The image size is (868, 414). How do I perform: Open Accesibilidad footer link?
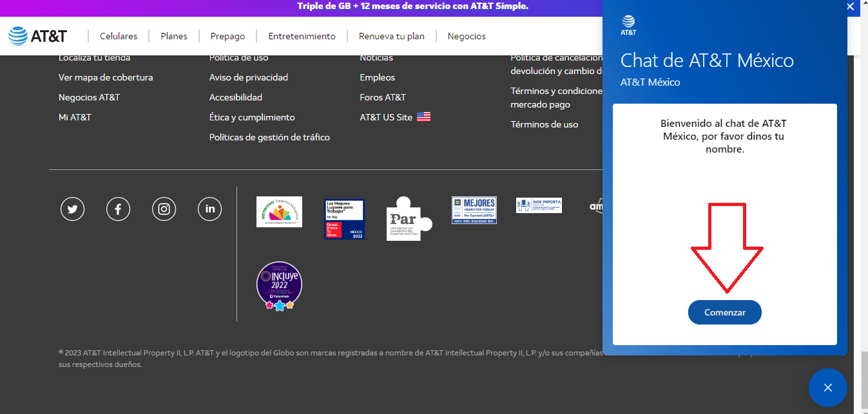(236, 97)
